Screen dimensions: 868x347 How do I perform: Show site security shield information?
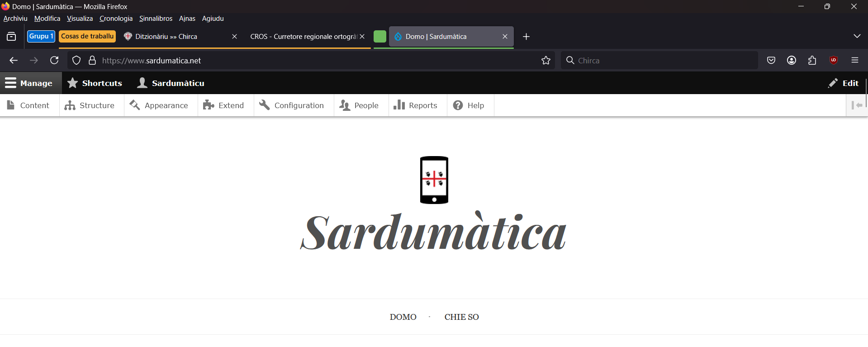(x=76, y=60)
